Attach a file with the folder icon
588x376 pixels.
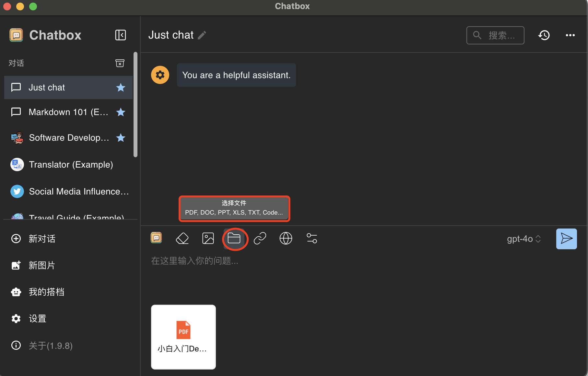[234, 239]
